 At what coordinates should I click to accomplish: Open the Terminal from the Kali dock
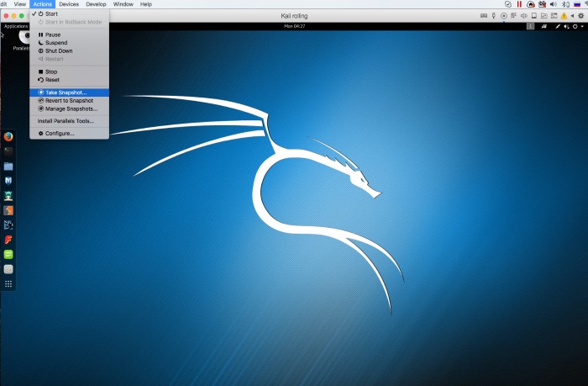(x=8, y=151)
